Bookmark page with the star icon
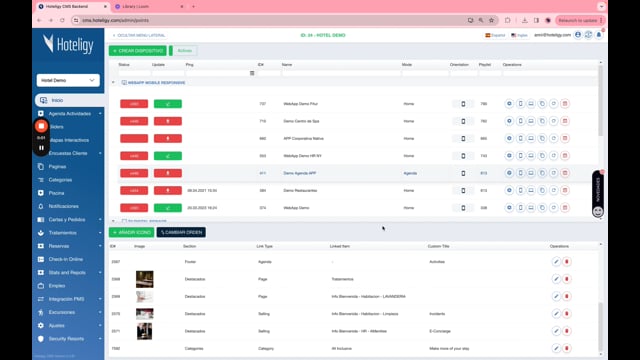 point(491,20)
